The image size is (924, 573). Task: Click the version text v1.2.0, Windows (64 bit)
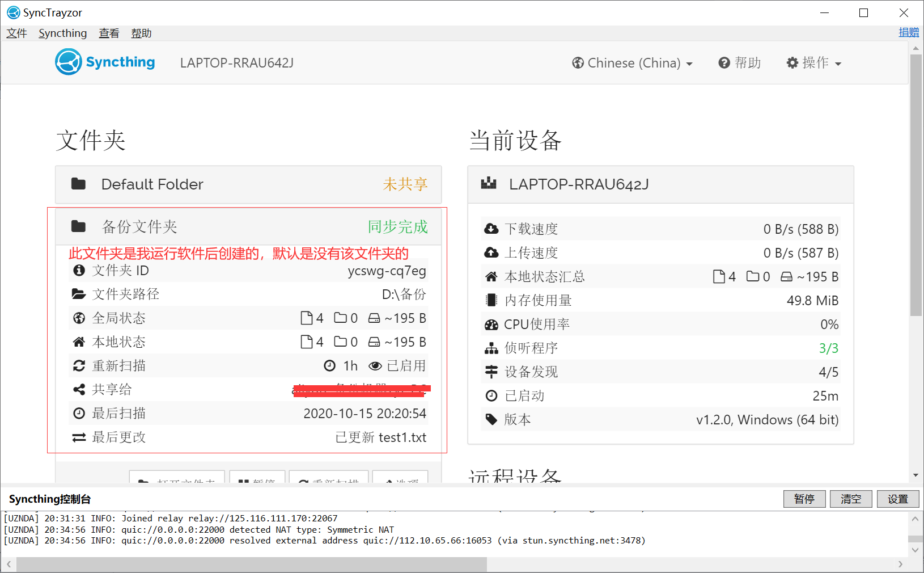tap(768, 420)
